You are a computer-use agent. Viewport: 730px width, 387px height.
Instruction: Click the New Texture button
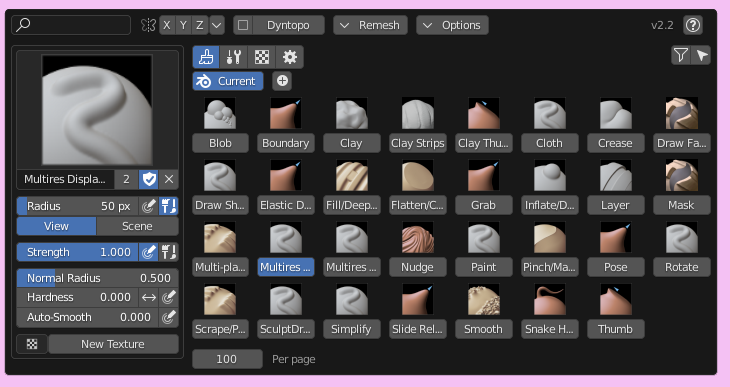coord(113,344)
